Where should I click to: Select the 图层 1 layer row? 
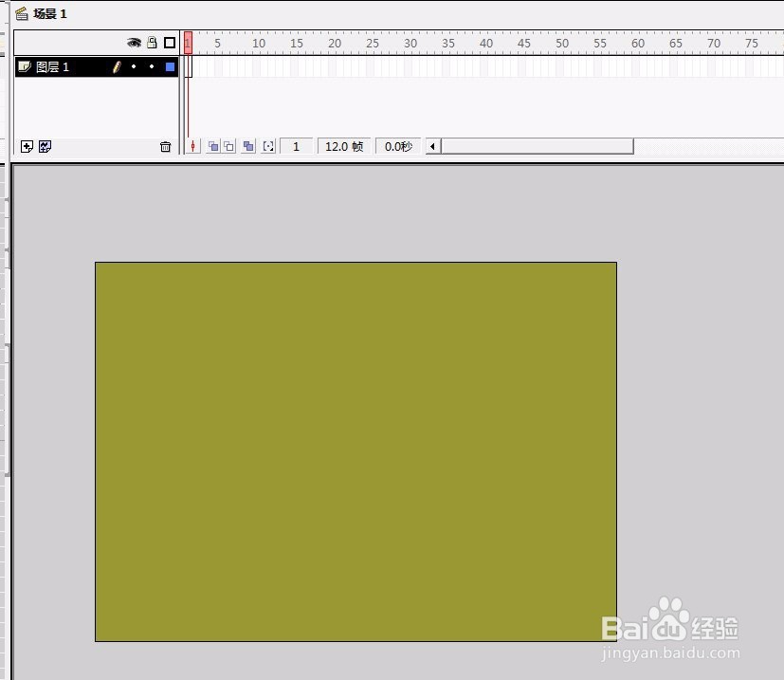[x=97, y=67]
